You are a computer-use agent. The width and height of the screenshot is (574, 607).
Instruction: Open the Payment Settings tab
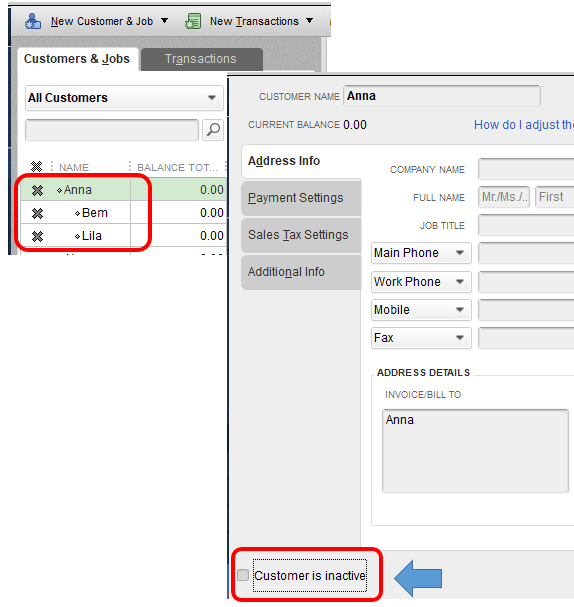[x=301, y=198]
